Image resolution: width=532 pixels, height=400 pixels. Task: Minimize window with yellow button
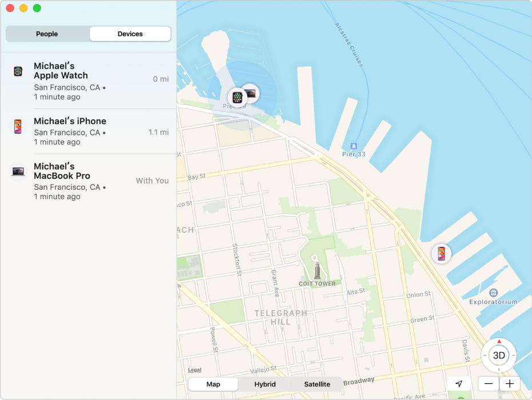(23, 8)
